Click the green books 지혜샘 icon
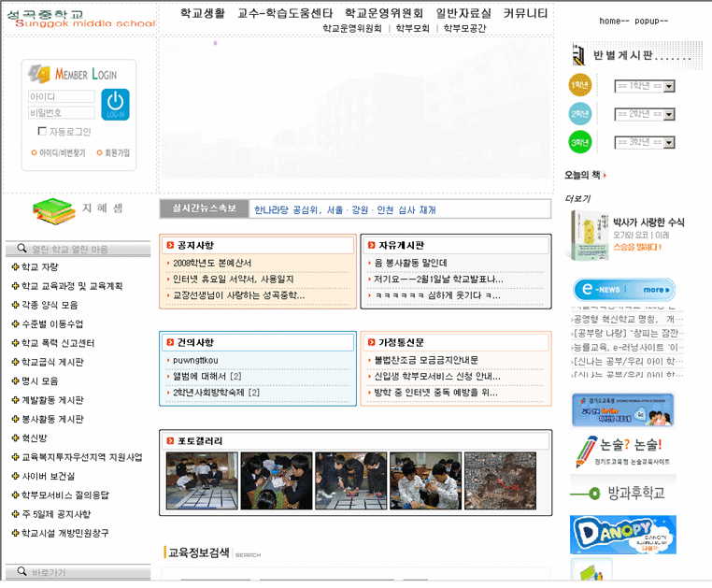This screenshot has height=588, width=712. 53,210
